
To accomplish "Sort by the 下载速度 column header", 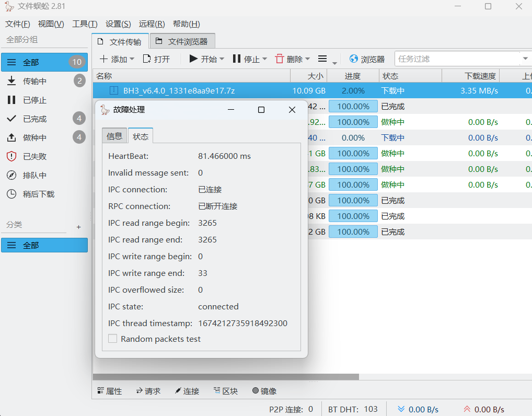I will [x=470, y=76].
